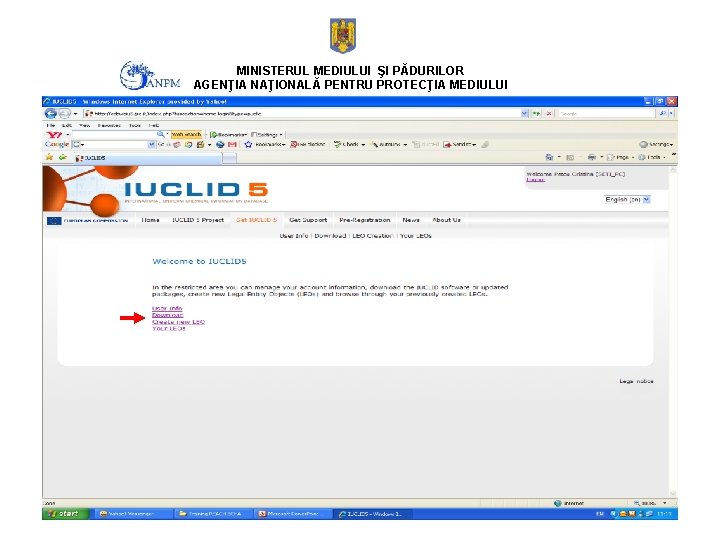Open the News navigation item

click(411, 220)
